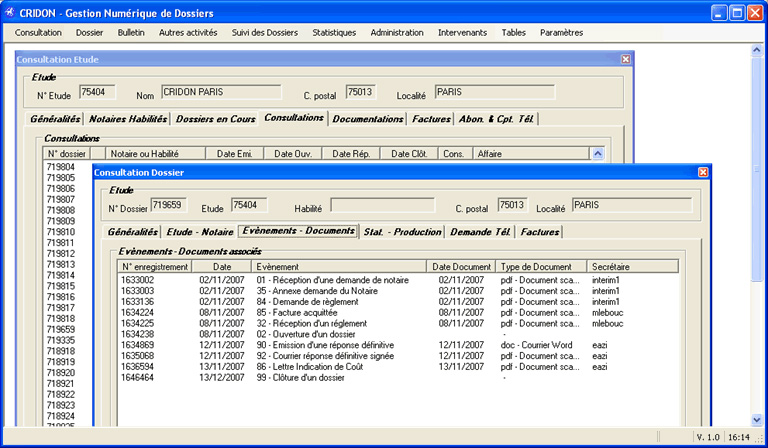
Task: Switch to the Stat. - Production tab
Action: click(x=403, y=231)
